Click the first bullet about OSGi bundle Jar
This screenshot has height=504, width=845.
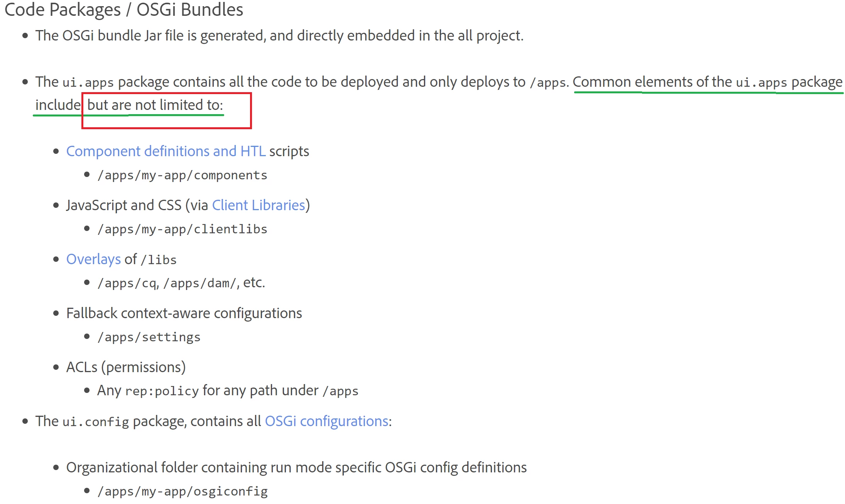click(x=279, y=35)
